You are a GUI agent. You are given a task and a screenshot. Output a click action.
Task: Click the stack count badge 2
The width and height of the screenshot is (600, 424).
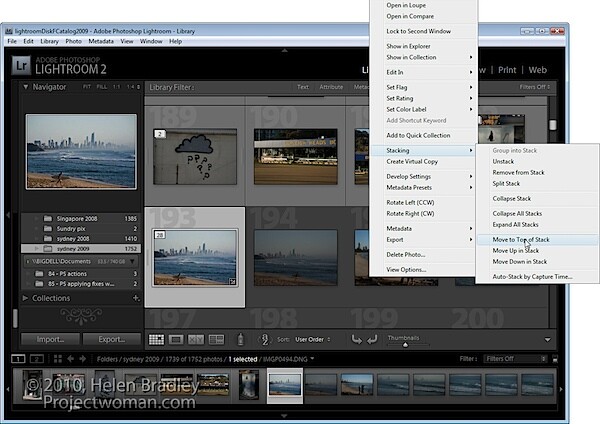click(160, 134)
